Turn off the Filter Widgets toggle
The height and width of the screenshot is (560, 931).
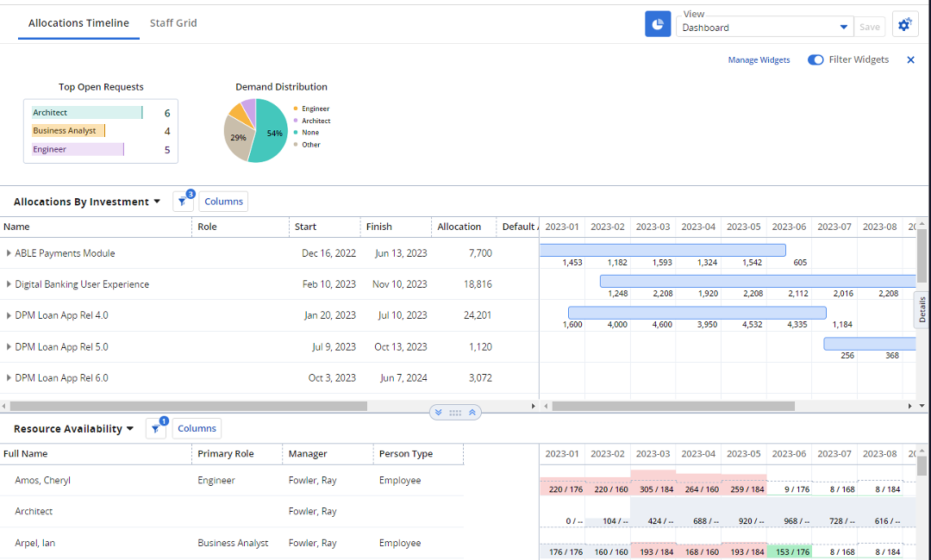[815, 60]
